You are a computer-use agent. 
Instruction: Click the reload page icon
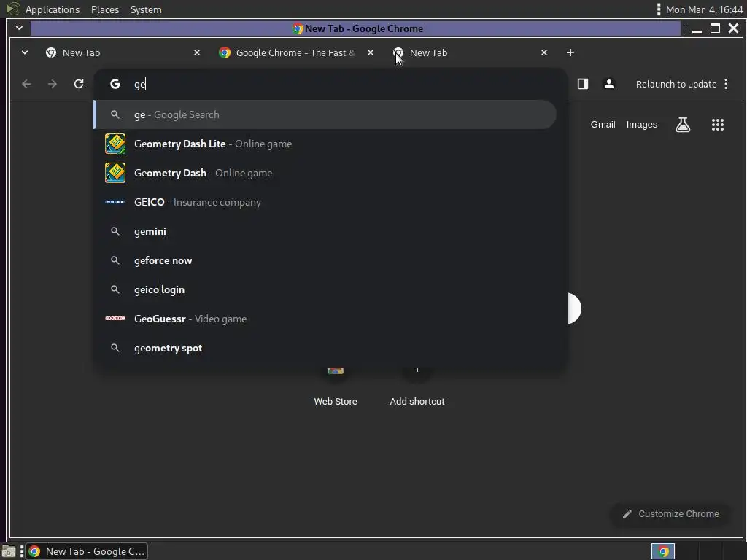tap(79, 85)
